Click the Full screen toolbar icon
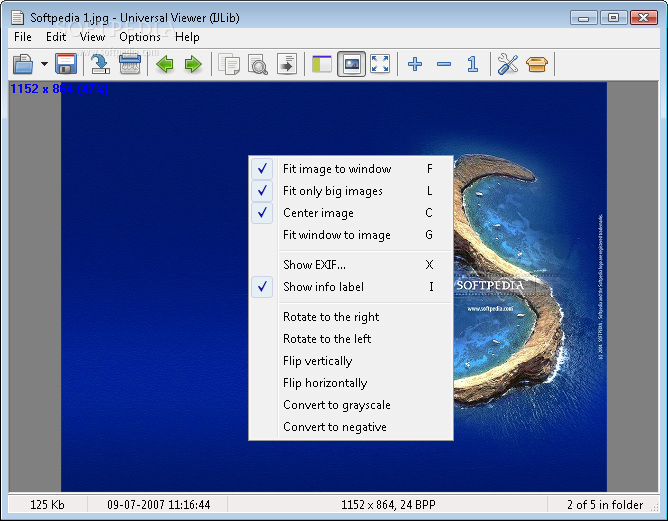668x521 pixels. pos(380,64)
